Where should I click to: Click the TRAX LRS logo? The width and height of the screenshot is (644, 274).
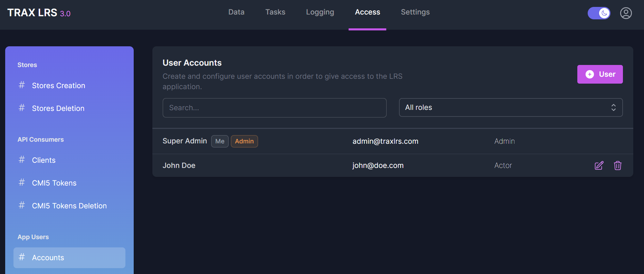coord(39,13)
